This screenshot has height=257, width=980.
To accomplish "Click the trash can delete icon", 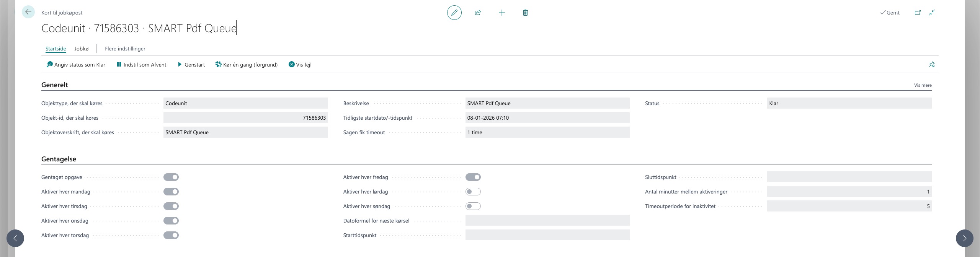I will pyautogui.click(x=525, y=13).
